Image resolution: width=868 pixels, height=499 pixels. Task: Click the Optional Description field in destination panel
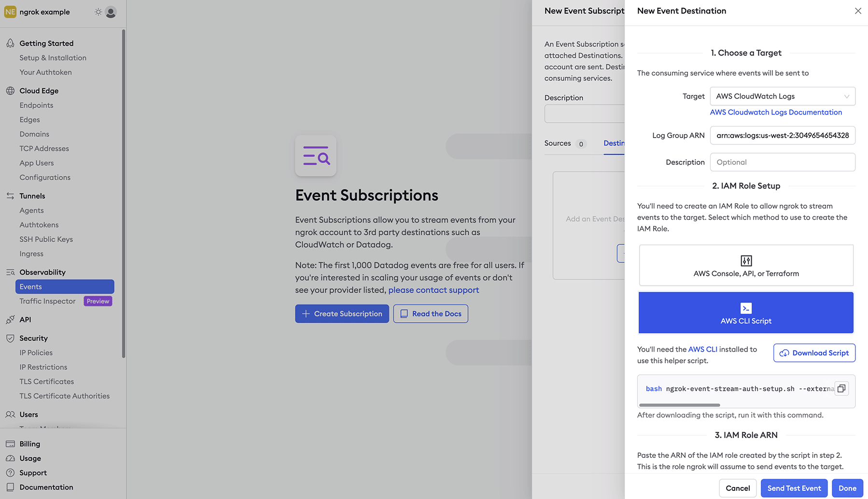(x=783, y=162)
